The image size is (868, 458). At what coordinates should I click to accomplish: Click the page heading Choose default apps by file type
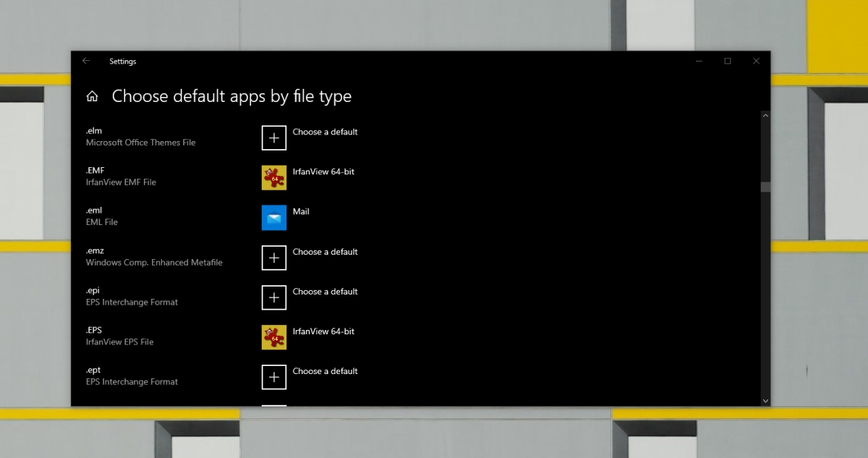[231, 96]
